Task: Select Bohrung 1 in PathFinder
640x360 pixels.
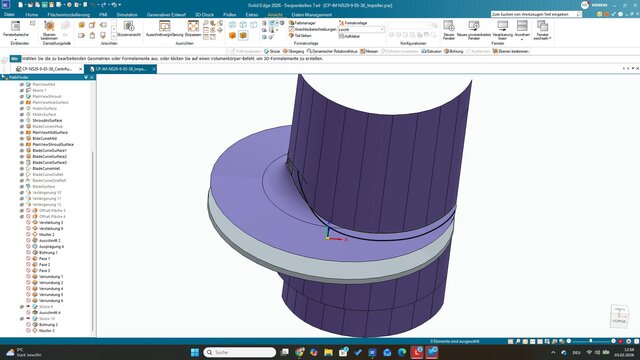Action: click(48, 253)
